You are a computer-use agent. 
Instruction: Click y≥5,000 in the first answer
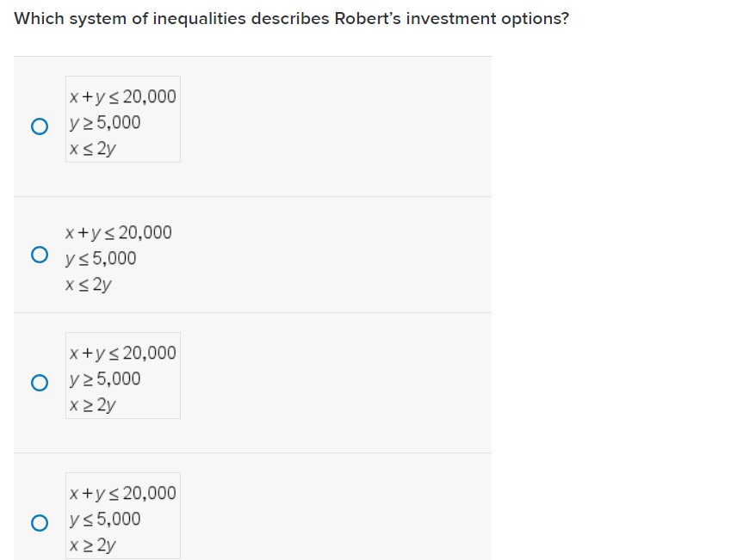point(104,122)
